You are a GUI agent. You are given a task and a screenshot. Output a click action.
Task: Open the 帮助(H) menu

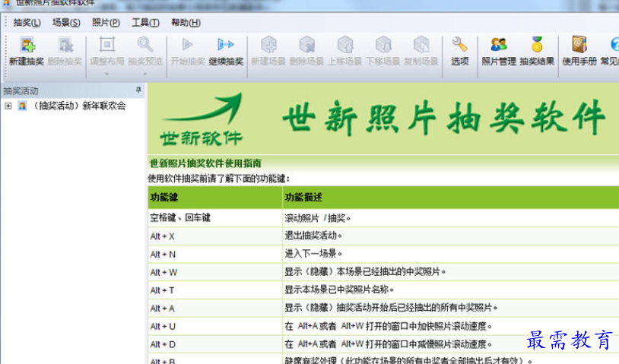click(186, 23)
